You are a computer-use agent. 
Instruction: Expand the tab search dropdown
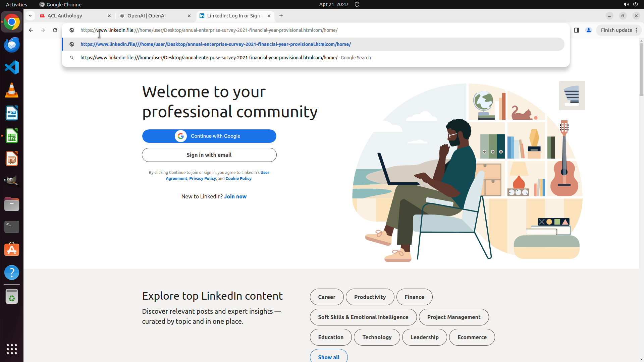30,16
